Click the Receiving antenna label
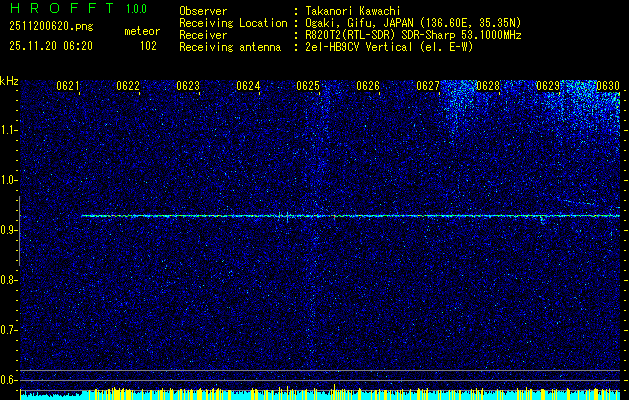629x400 pixels. (x=230, y=47)
